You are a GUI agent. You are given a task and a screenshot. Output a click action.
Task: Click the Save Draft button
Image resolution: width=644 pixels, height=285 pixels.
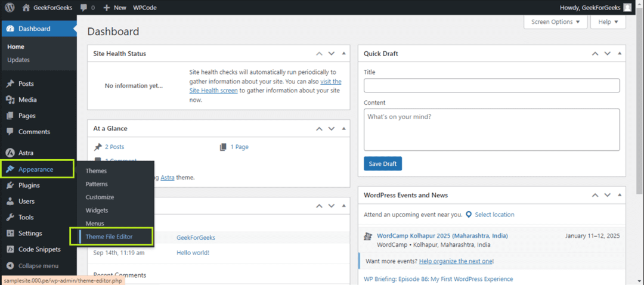tap(383, 164)
